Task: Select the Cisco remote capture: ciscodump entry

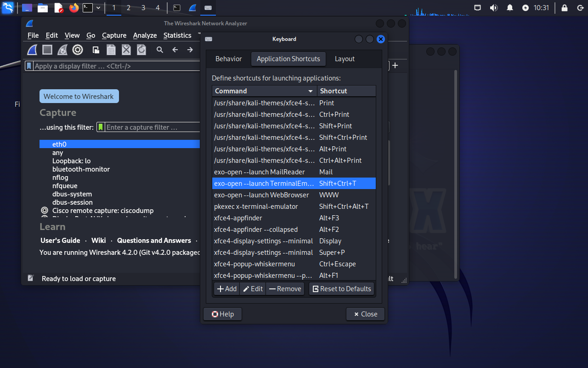Action: pyautogui.click(x=119, y=210)
